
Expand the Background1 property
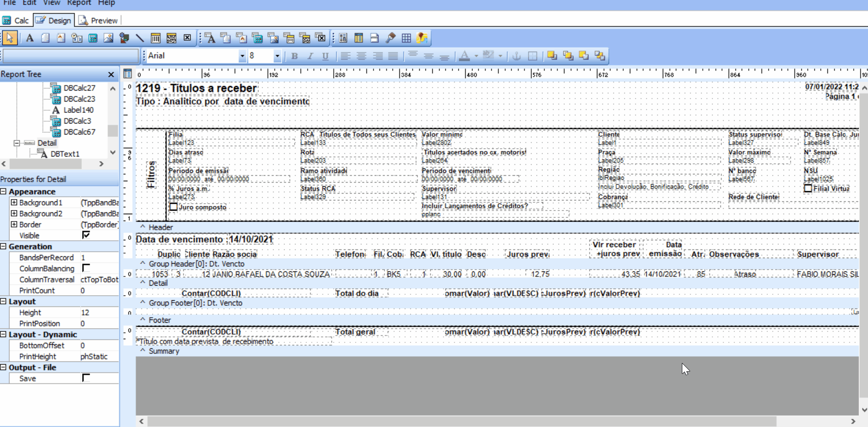pyautogui.click(x=14, y=202)
